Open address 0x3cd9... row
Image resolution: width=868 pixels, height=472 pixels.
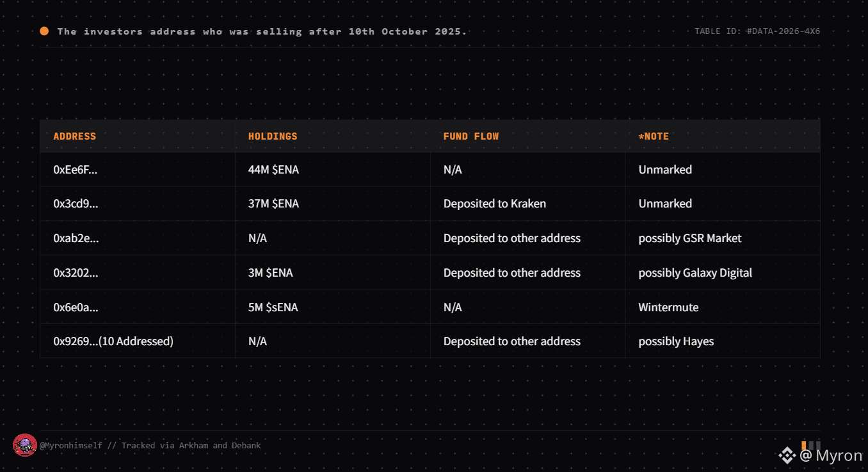point(430,204)
